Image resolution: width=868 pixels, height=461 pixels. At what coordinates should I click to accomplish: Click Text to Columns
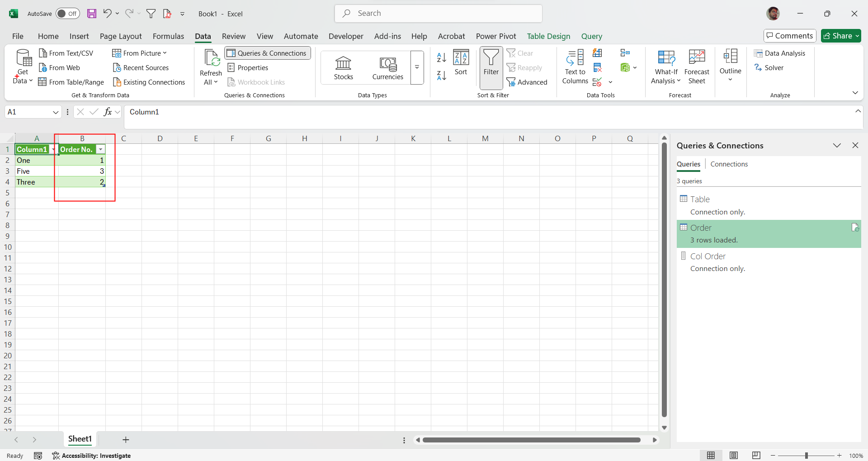(x=575, y=67)
